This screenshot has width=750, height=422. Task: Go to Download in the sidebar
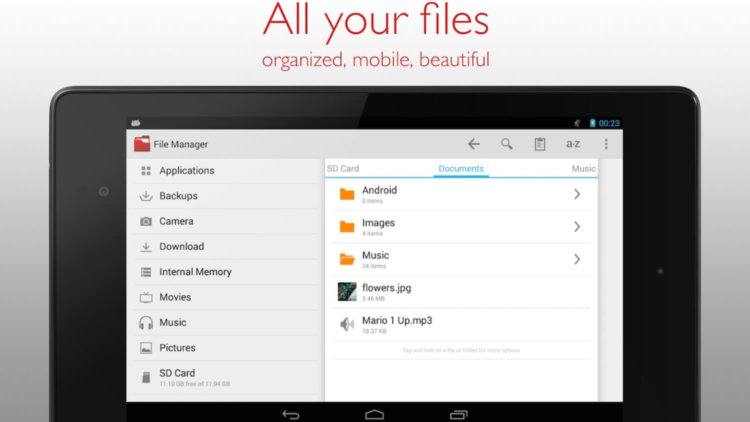tap(181, 247)
